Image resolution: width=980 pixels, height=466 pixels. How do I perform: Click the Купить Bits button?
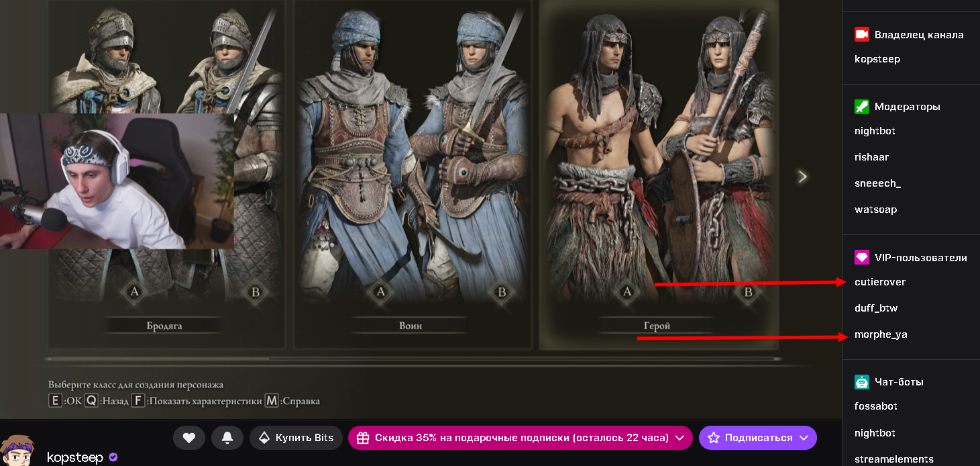[296, 438]
